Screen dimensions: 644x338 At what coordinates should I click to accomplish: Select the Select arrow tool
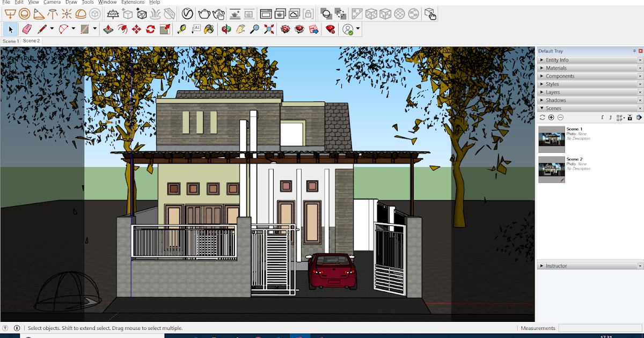(10, 30)
